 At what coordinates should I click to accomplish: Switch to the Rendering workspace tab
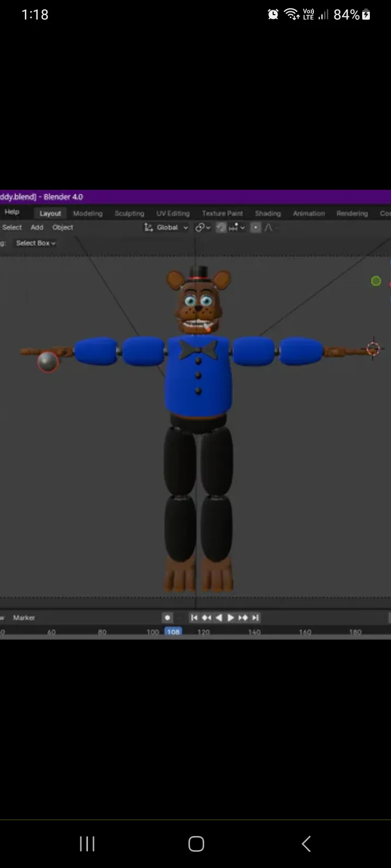pyautogui.click(x=352, y=213)
